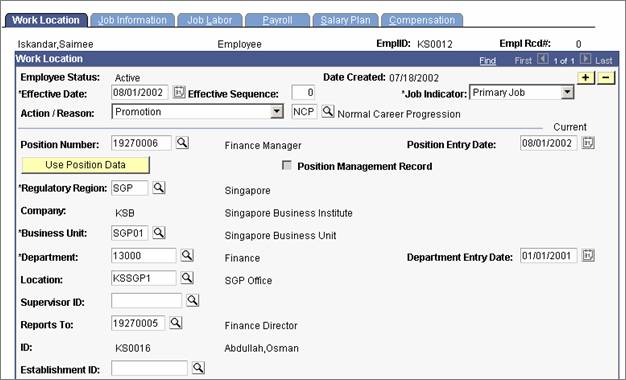Viewport: 626px width, 380px height.
Task: Go to previous row arrow icon
Action: 543,59
